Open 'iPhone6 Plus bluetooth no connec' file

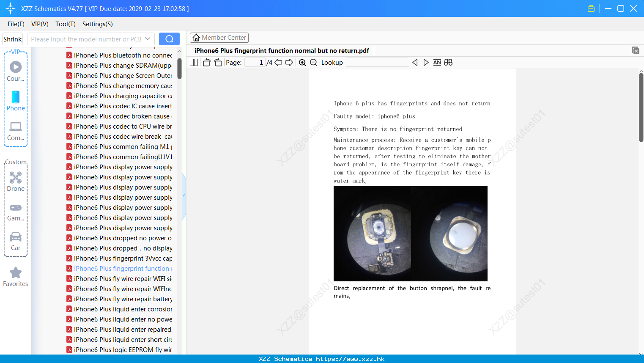[119, 55]
